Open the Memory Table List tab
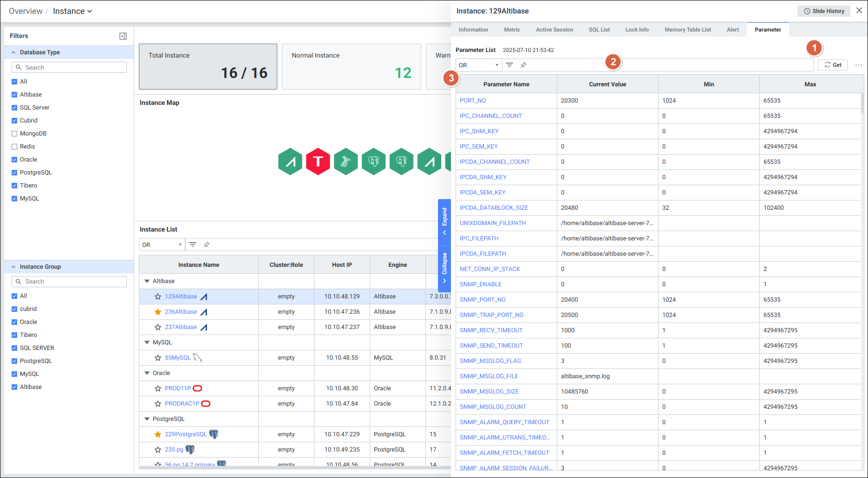 pyautogui.click(x=687, y=30)
